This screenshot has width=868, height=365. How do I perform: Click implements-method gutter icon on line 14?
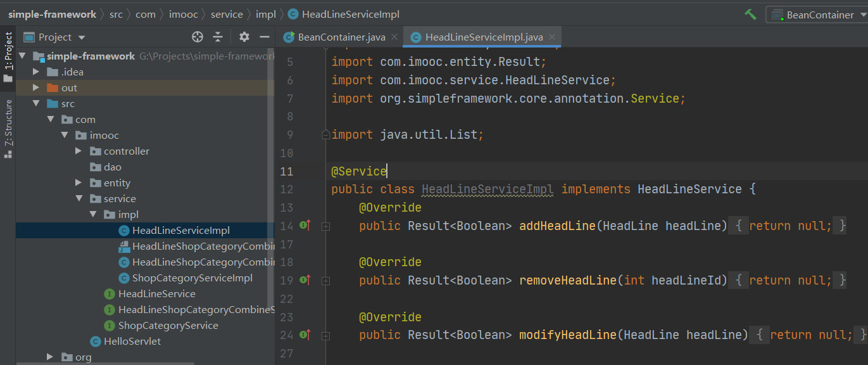coord(305,225)
